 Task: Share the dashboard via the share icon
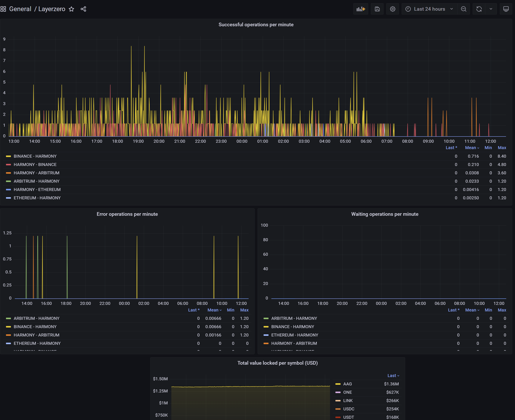point(83,9)
